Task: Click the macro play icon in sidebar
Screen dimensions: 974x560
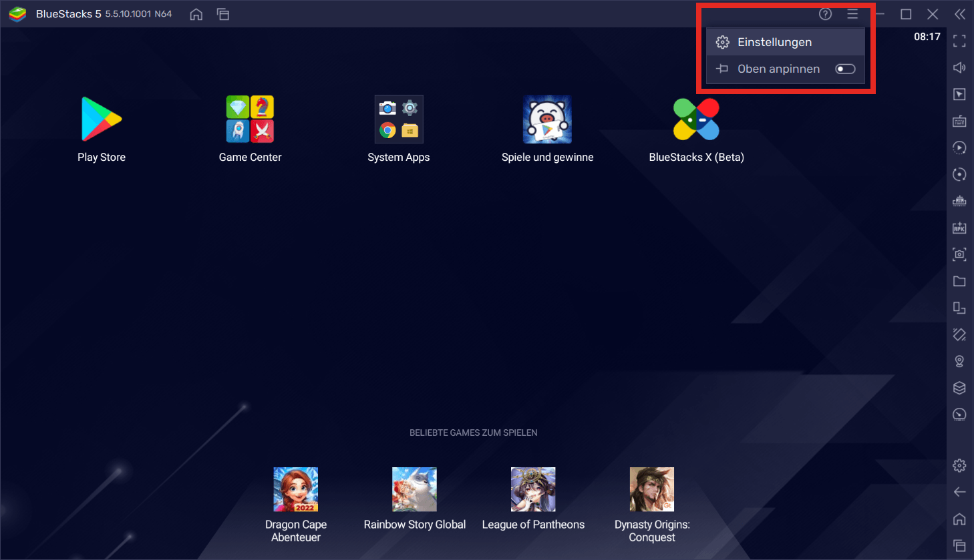Action: 959,148
